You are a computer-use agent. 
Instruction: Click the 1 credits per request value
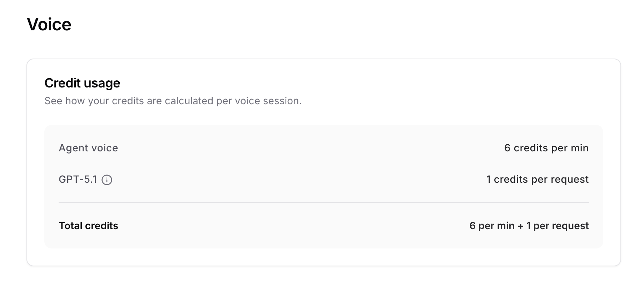537,180
